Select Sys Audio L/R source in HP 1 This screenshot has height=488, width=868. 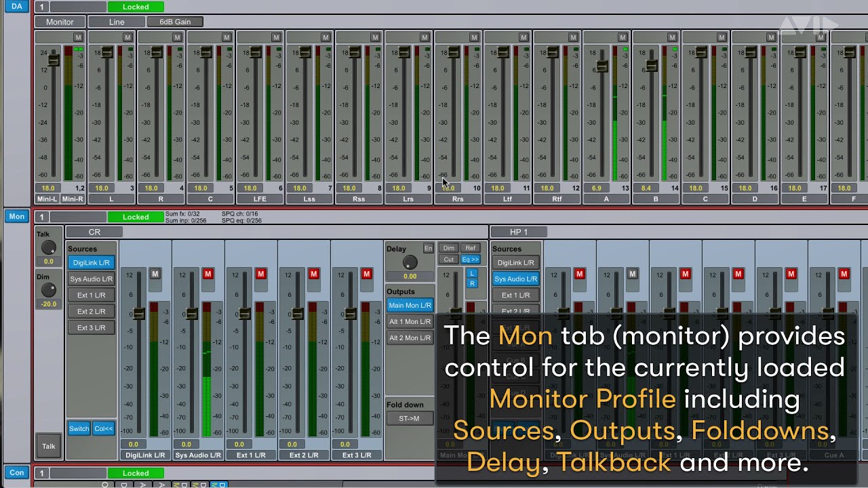click(x=515, y=279)
